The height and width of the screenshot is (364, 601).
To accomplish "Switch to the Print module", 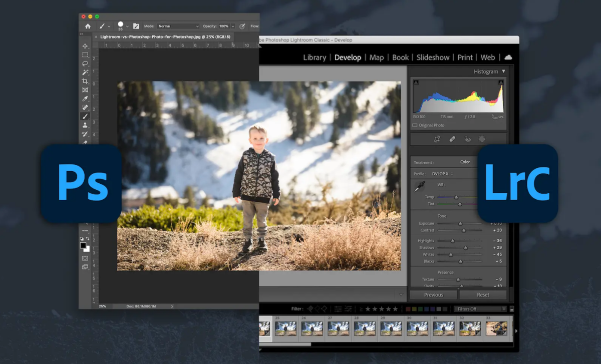I will click(465, 58).
